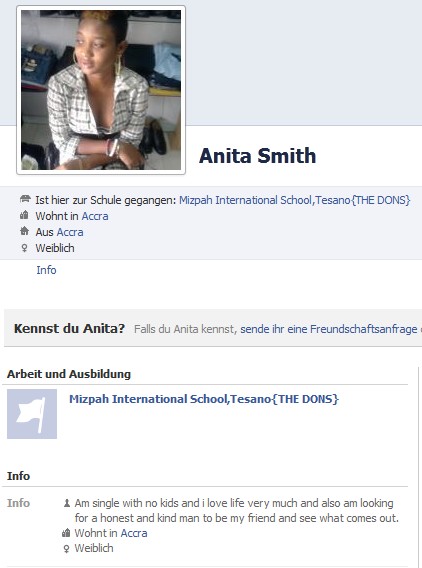The image size is (422, 568).
Task: Click the person icon beside the bio text
Action: point(67,503)
